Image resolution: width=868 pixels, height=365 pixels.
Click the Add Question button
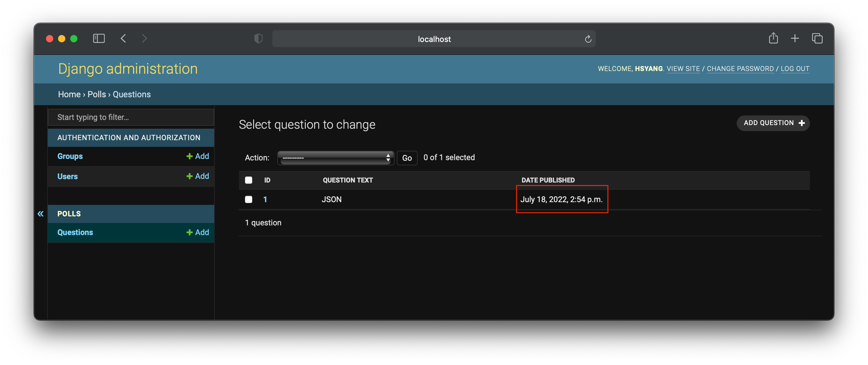773,123
